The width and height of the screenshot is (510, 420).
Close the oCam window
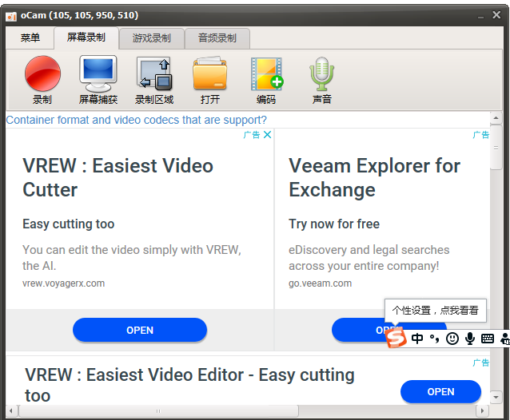pyautogui.click(x=496, y=15)
